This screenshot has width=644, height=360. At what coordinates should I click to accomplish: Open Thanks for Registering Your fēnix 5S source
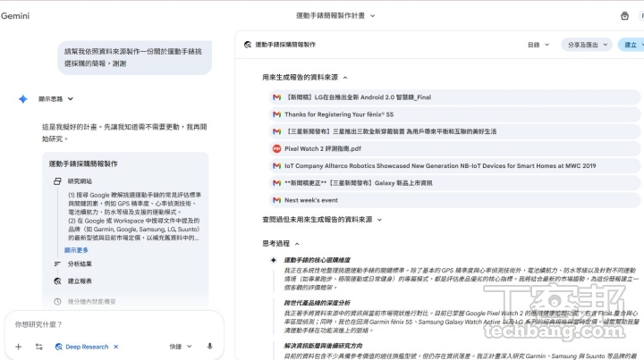pos(454,114)
